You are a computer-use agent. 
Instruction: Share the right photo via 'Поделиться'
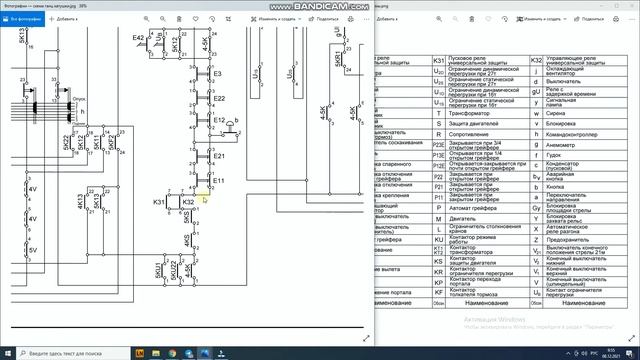pos(589,19)
